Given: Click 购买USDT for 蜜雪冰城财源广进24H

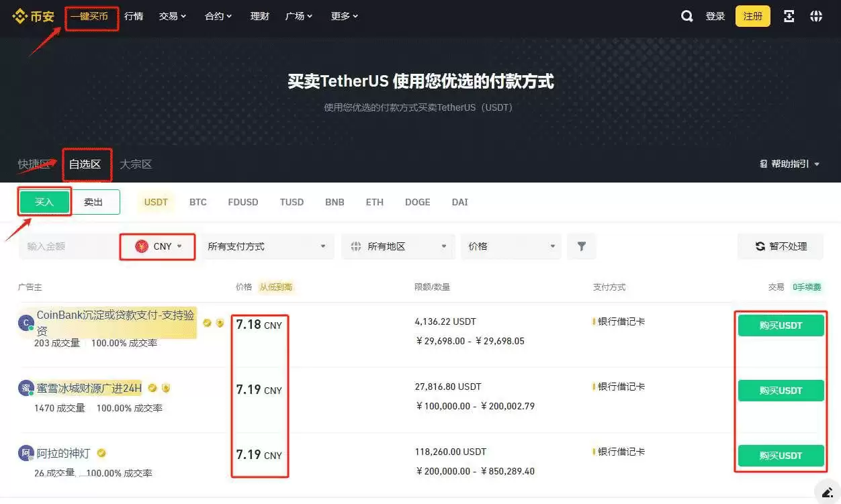Looking at the screenshot, I should coord(781,390).
